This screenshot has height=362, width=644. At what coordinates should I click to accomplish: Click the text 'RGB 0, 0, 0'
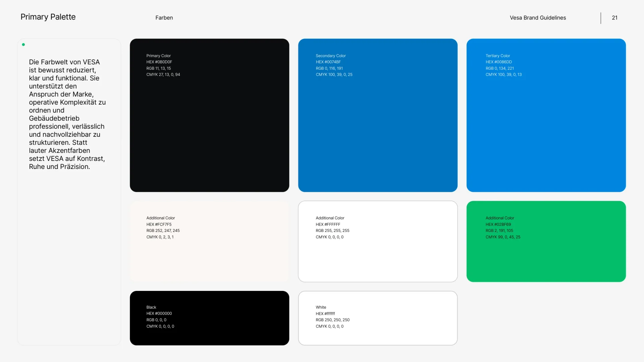point(156,320)
